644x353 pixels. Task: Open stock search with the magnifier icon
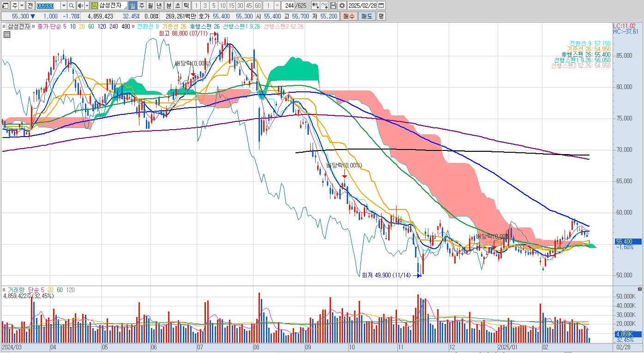click(71, 6)
